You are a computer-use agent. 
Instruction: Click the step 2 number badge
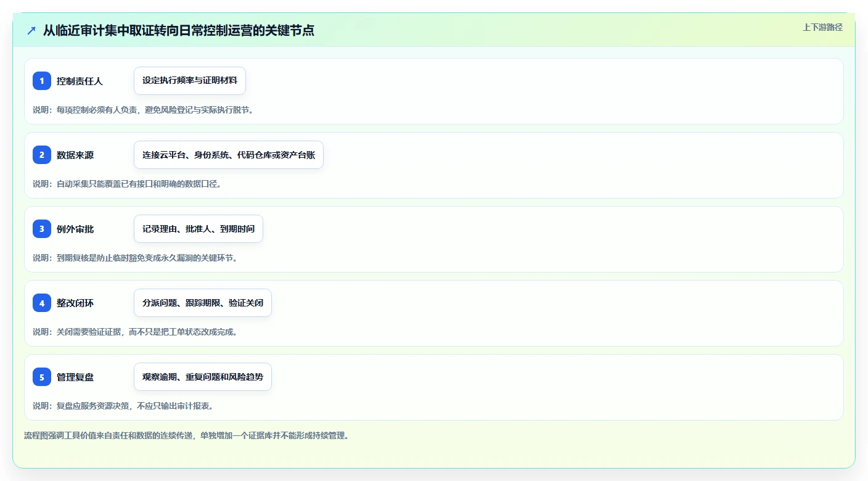click(42, 155)
